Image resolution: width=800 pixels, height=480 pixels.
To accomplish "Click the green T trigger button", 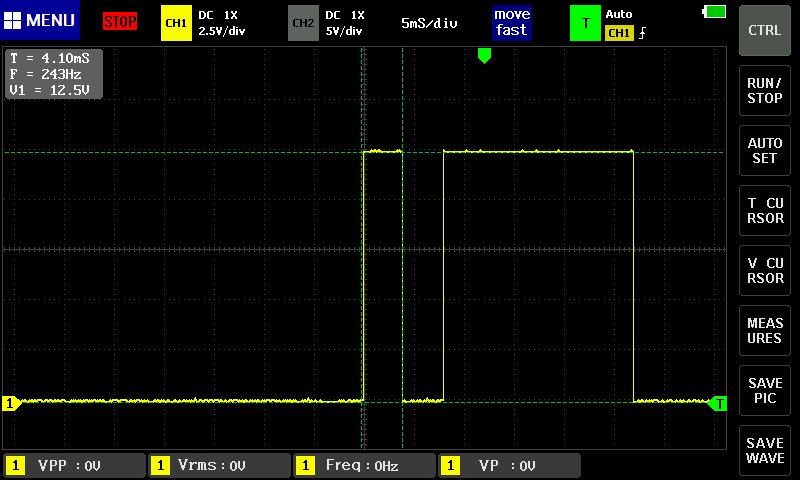I will coord(585,23).
